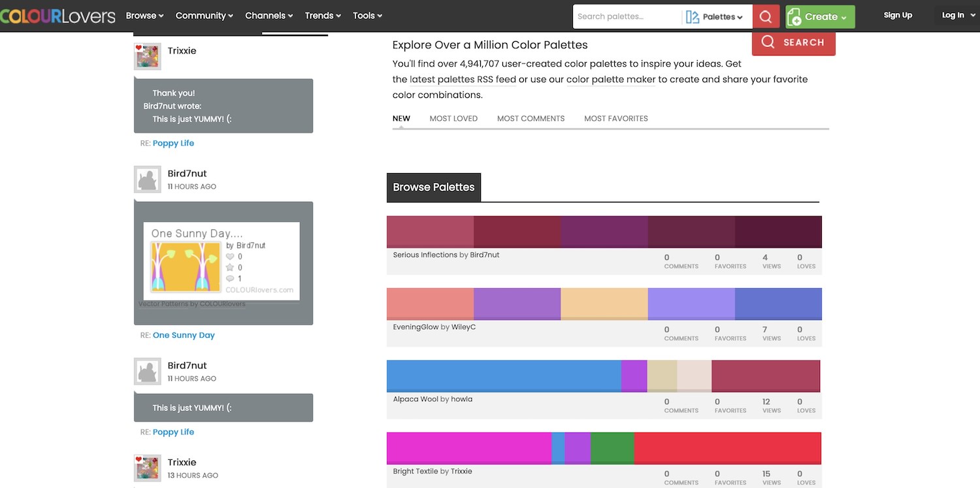Open the One Sunny Day pattern thumbnail
Image resolution: width=980 pixels, height=488 pixels.
tap(186, 267)
